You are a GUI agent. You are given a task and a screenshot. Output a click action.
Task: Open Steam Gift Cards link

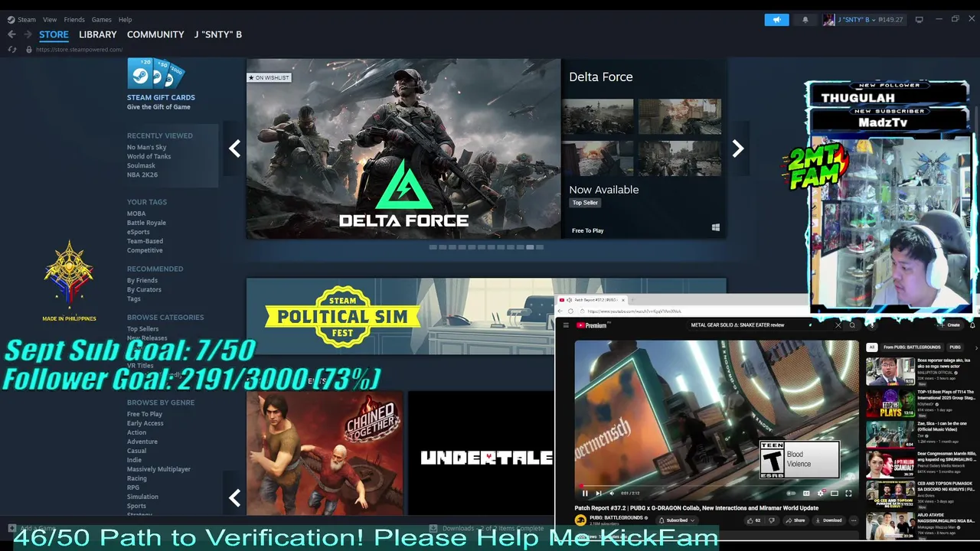point(161,97)
